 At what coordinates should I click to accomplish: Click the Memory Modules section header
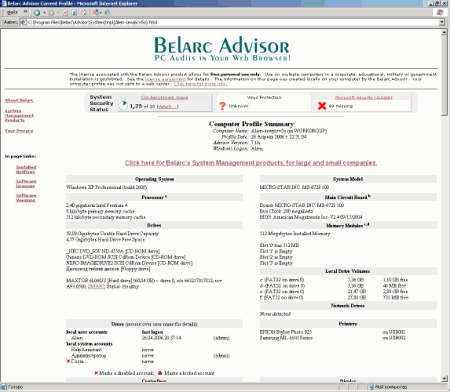click(x=348, y=225)
